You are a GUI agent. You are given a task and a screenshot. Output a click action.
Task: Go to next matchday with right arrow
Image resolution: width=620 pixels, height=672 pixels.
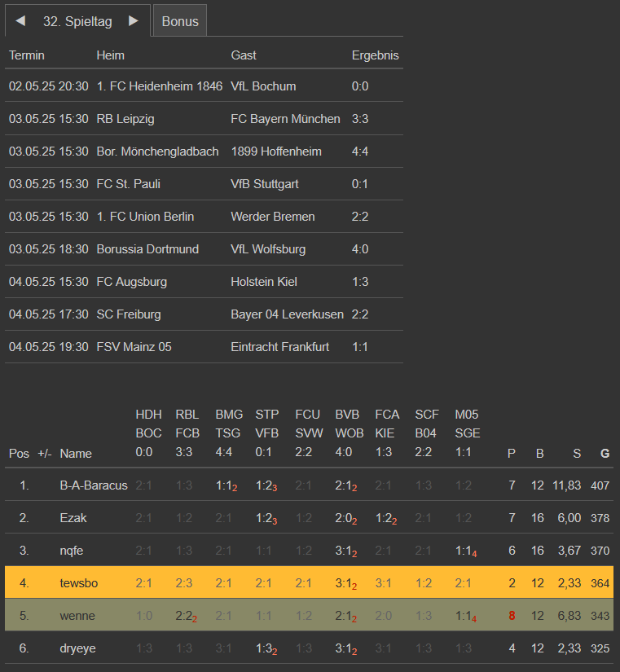[x=134, y=21]
